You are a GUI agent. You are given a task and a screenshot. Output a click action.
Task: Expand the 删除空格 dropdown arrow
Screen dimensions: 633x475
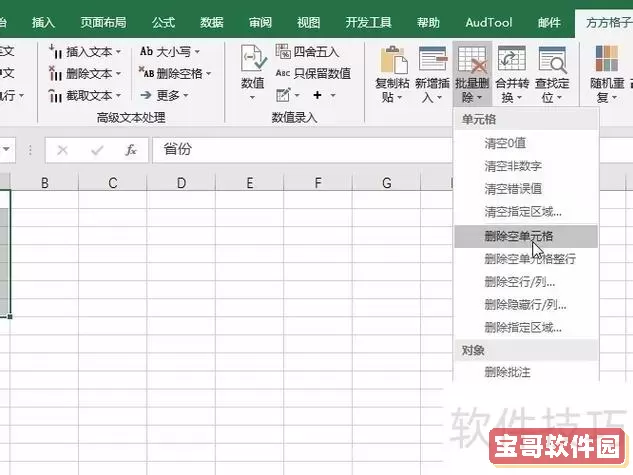point(209,74)
